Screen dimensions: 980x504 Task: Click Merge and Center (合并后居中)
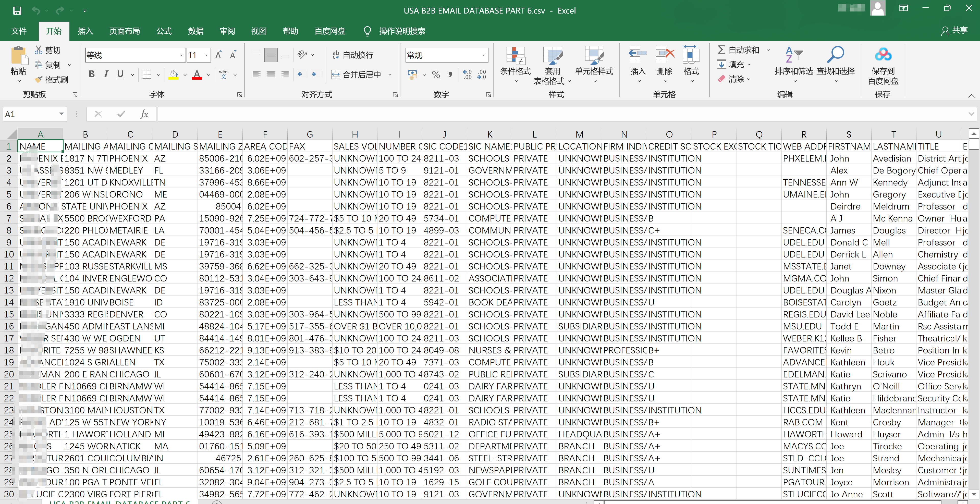tap(356, 74)
